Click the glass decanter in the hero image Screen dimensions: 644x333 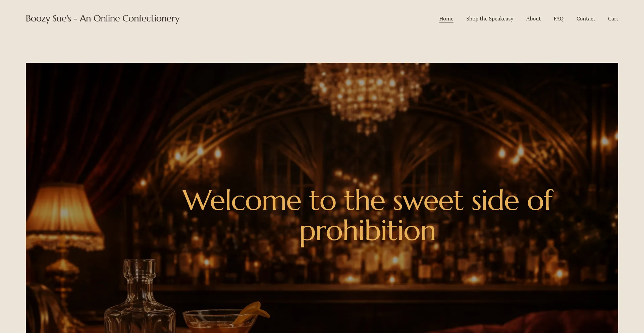point(140,297)
